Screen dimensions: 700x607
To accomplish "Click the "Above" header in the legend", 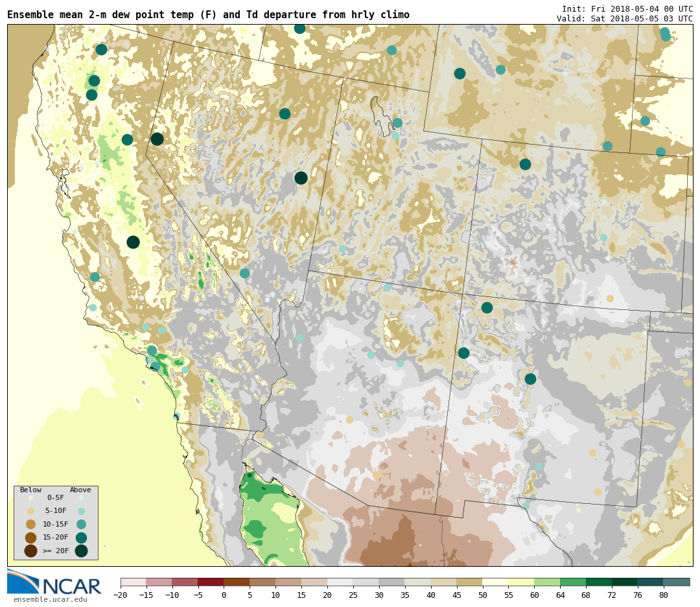I will pyautogui.click(x=80, y=490).
